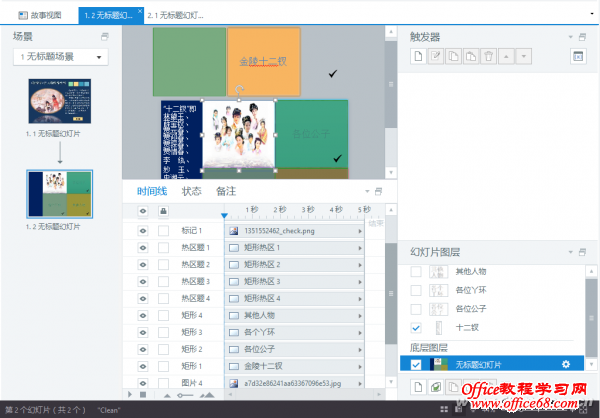Uncheck the 十二钗 layer checkbox

pyautogui.click(x=417, y=328)
